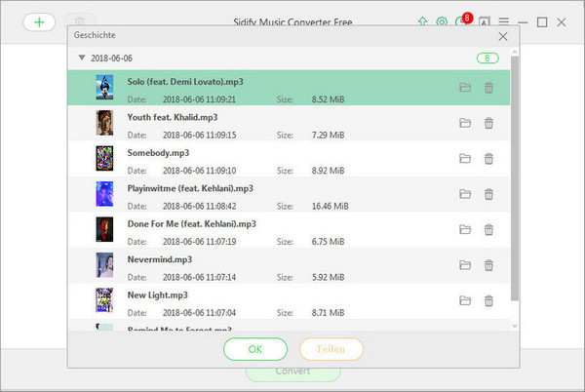This screenshot has height=392, width=585.
Task: Click file name Solo (feat. Demi Lovato).mp3
Action: tap(185, 82)
